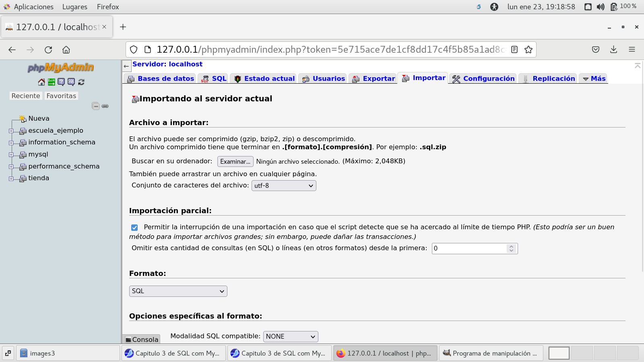The width and height of the screenshot is (644, 362).
Task: Click the log out icon in sidebar
Action: click(51, 82)
